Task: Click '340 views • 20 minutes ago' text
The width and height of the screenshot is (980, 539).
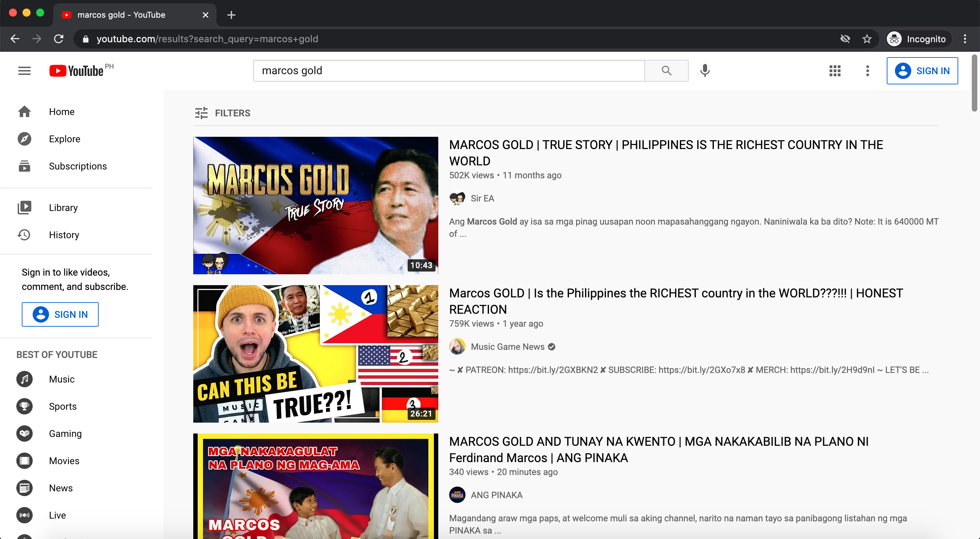Action: pyautogui.click(x=503, y=472)
